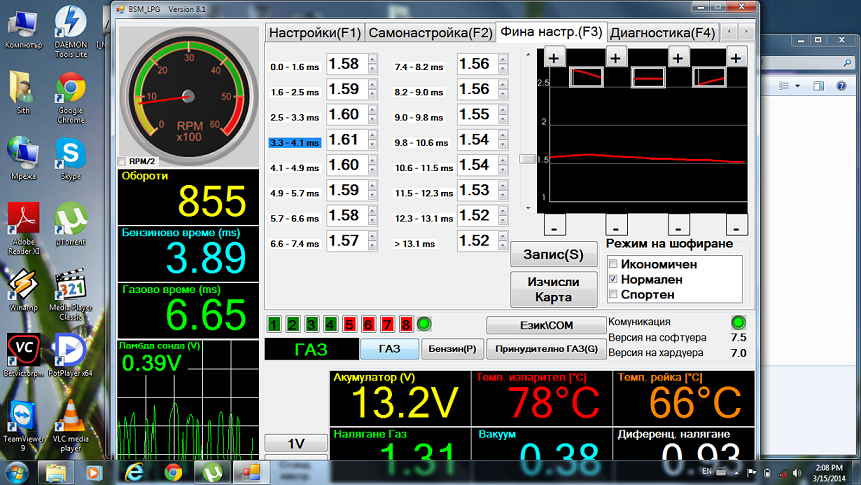Switch to the Диагностика(F4) tab
This screenshot has height=485, width=861.
point(661,32)
